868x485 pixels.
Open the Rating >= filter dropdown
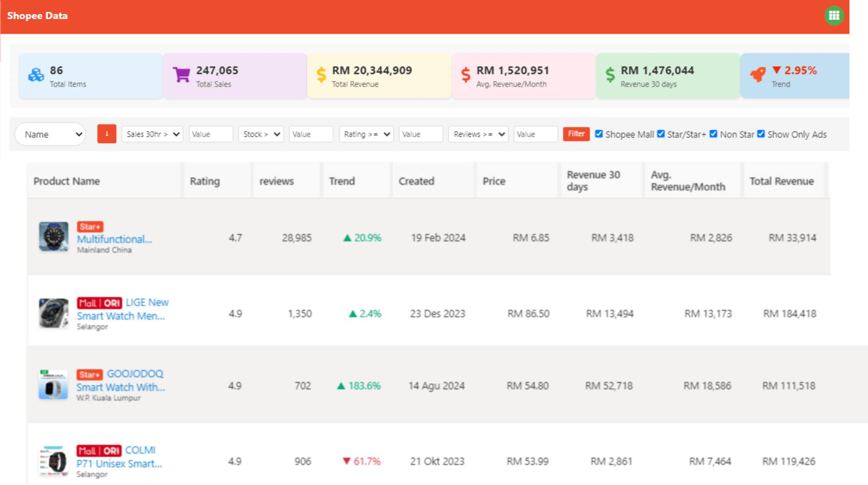(x=366, y=134)
